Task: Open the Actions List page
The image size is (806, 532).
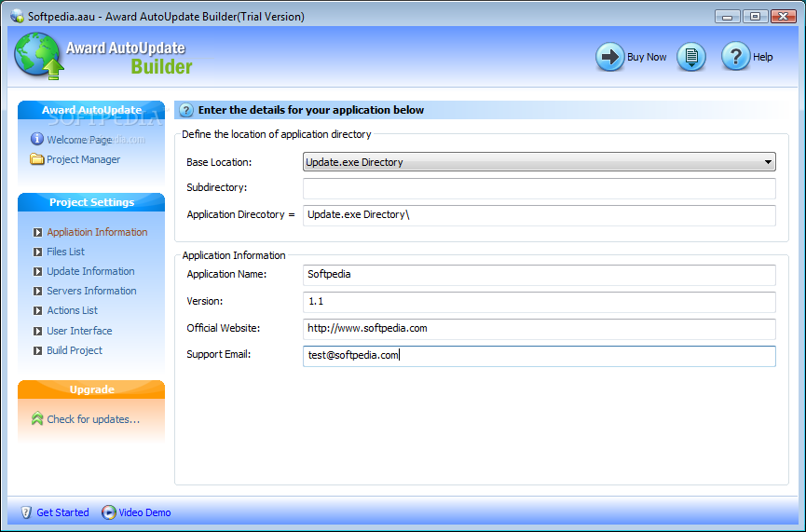Action: point(73,310)
